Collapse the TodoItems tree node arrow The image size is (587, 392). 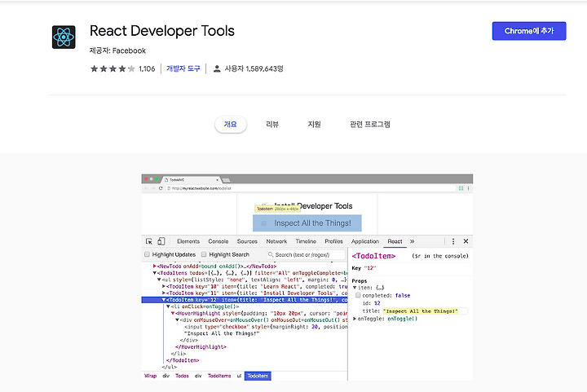click(x=155, y=273)
